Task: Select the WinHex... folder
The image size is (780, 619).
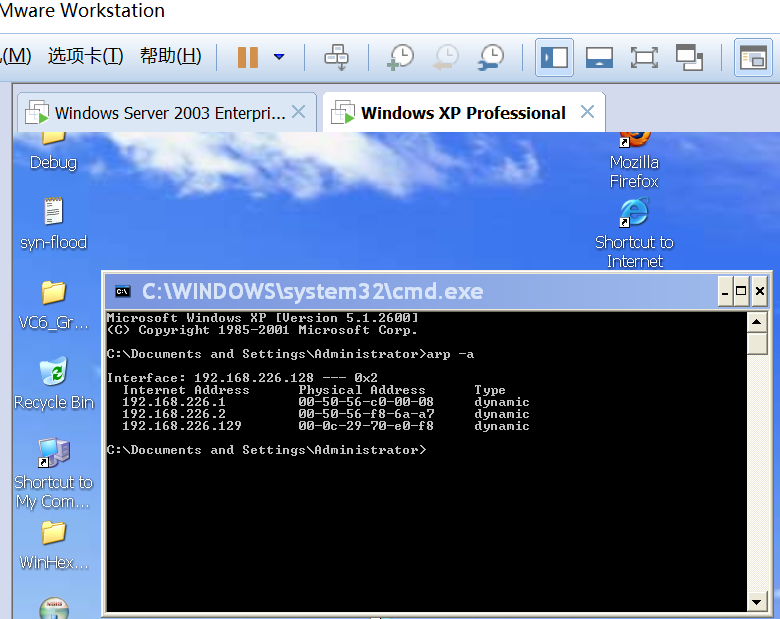Action: 53,545
